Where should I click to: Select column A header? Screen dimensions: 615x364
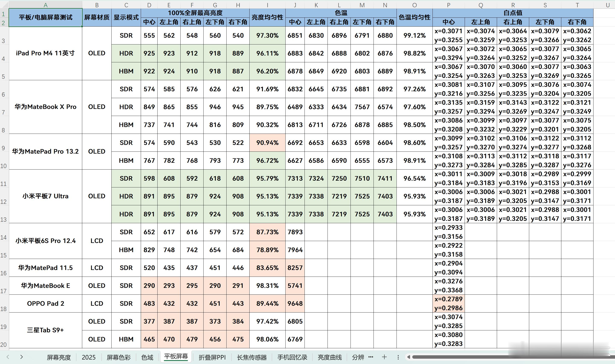coord(45,5)
